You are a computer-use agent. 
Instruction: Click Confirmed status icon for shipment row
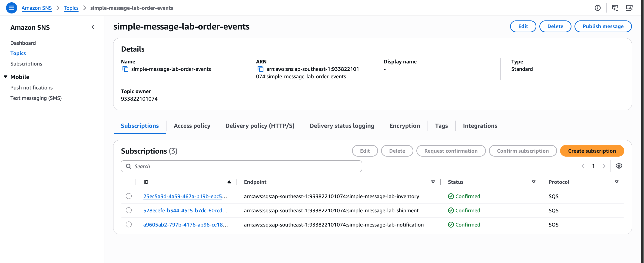click(x=451, y=210)
